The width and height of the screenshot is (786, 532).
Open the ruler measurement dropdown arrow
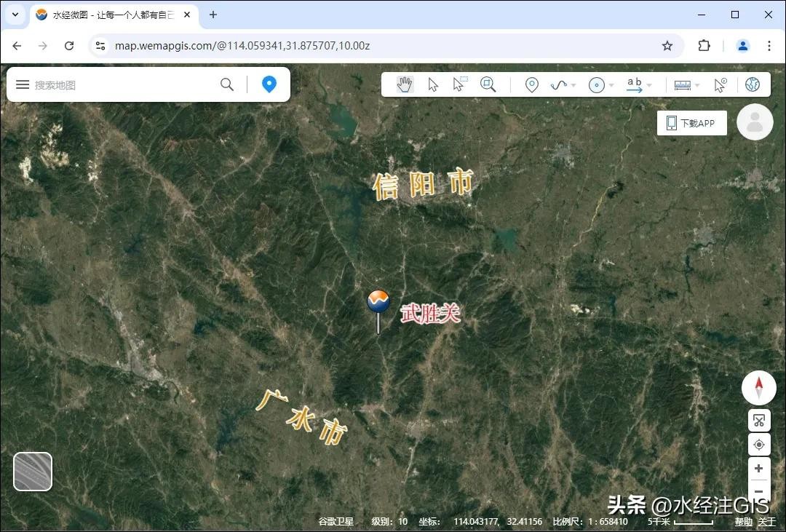[697, 86]
